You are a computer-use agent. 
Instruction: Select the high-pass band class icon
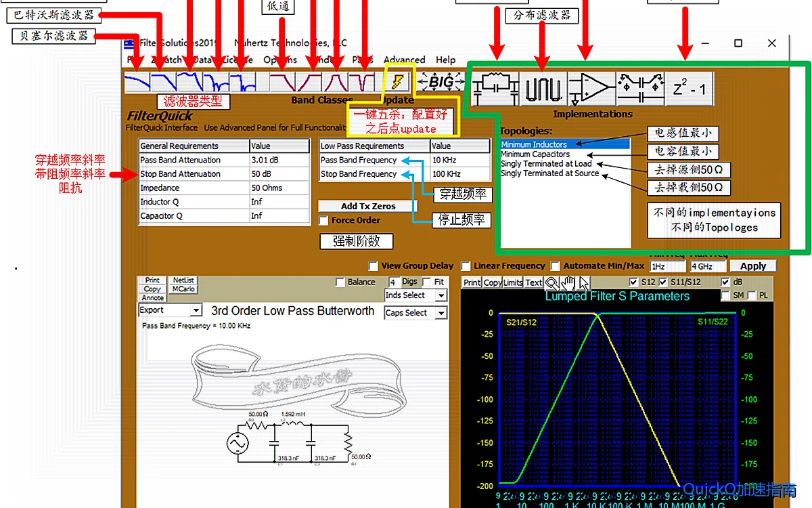coord(309,82)
